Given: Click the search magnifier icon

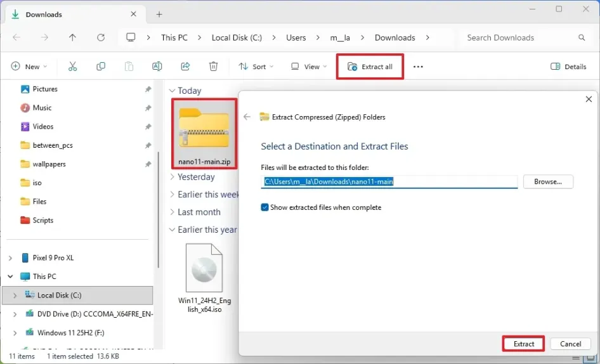Looking at the screenshot, I should pos(582,37).
